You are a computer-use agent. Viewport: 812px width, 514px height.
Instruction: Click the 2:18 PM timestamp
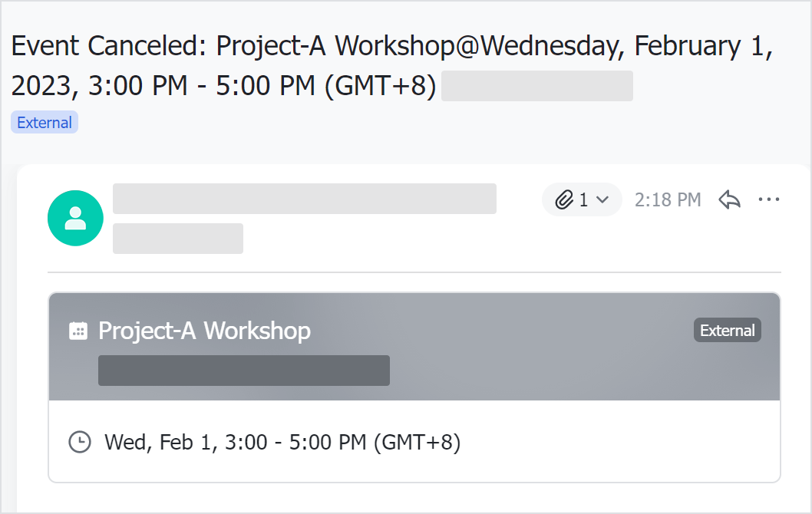pyautogui.click(x=667, y=199)
